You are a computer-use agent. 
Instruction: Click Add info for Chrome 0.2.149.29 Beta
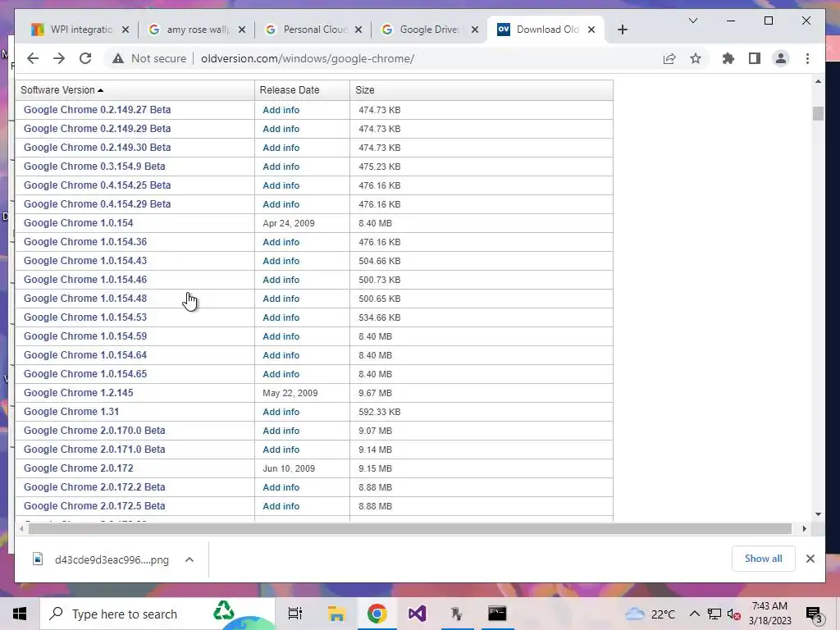tap(281, 129)
